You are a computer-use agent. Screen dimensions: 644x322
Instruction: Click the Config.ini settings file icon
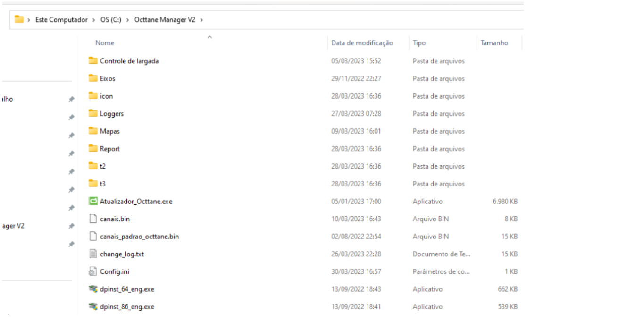(93, 272)
